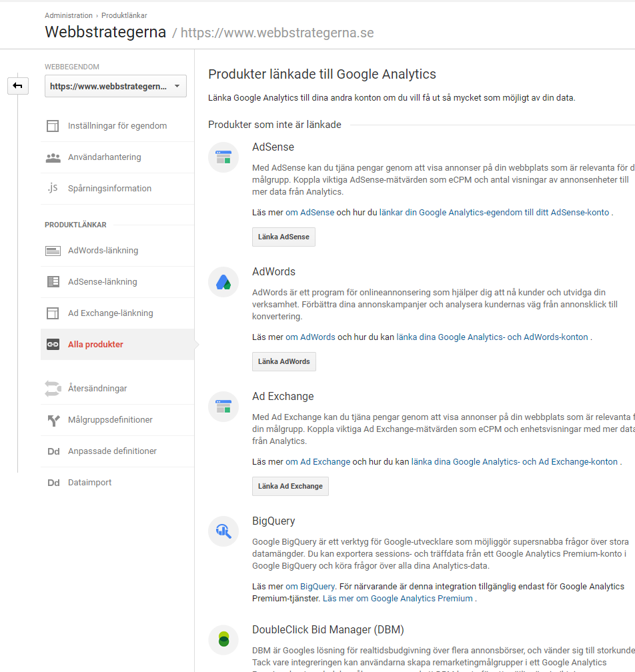Click the AdSense product icon
The height and width of the screenshot is (672, 635).
(223, 157)
